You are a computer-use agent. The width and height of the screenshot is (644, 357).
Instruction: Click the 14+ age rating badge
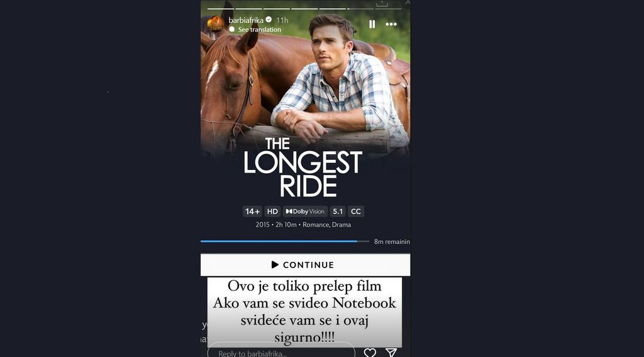(252, 212)
